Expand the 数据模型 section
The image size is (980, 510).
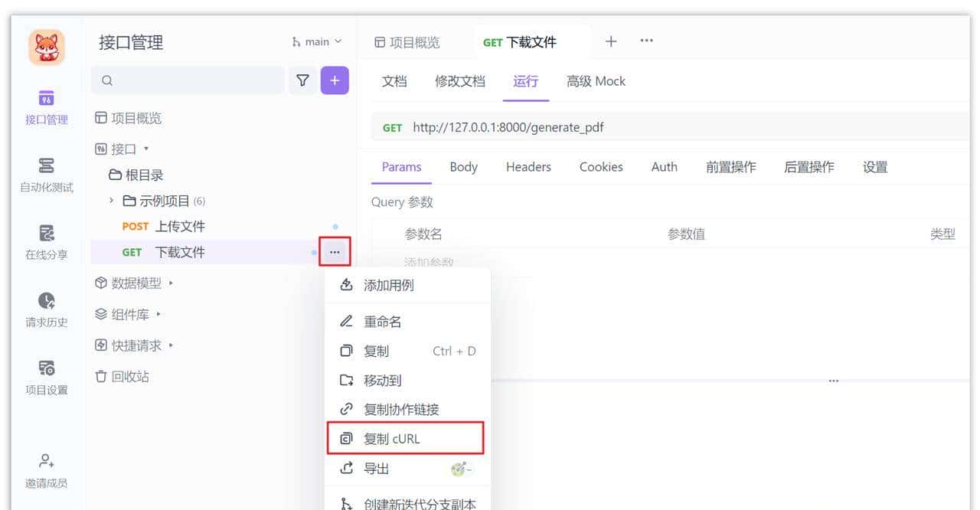[x=138, y=283]
